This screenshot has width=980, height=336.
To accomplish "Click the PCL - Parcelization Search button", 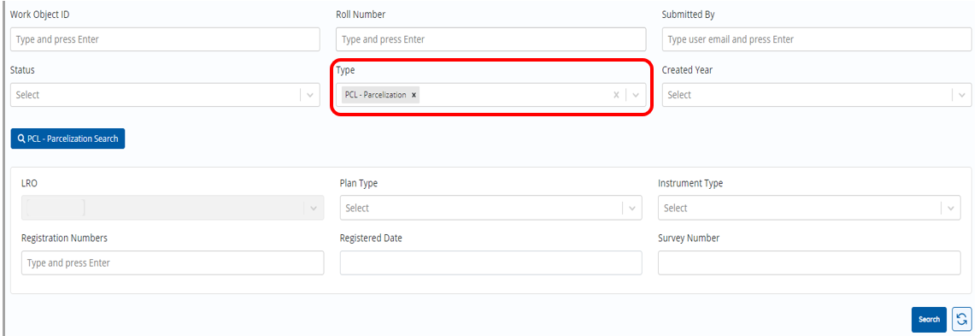I will 67,139.
